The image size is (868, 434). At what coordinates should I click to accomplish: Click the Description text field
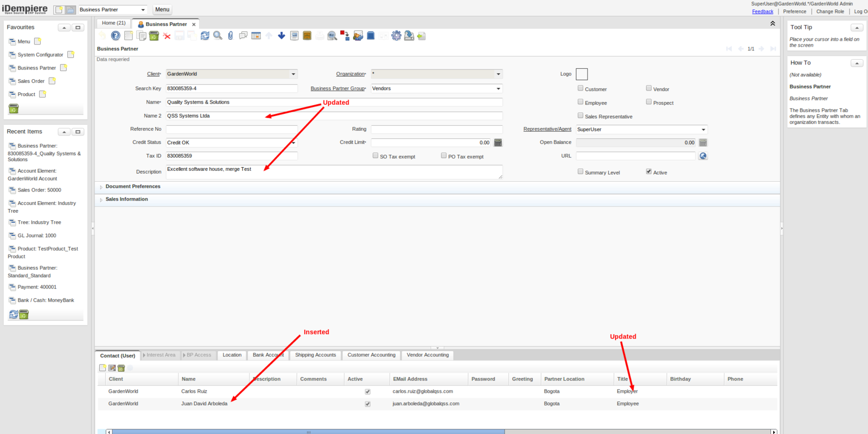click(334, 172)
